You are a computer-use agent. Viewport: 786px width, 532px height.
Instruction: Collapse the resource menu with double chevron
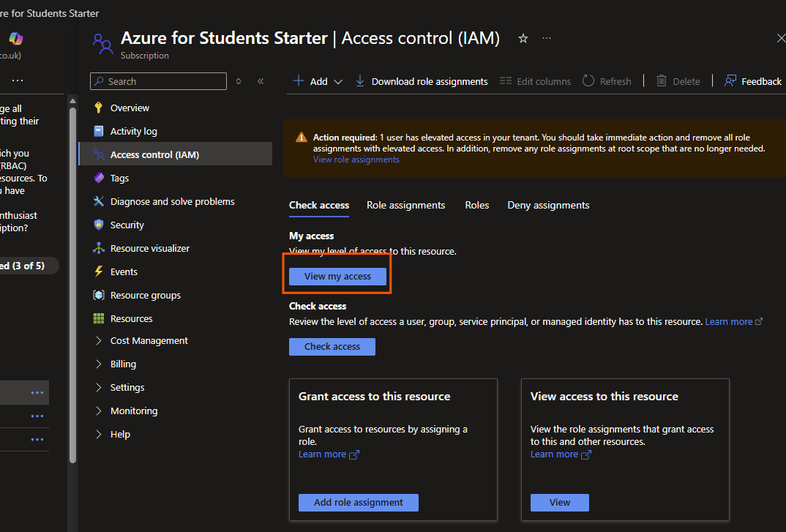tap(261, 81)
